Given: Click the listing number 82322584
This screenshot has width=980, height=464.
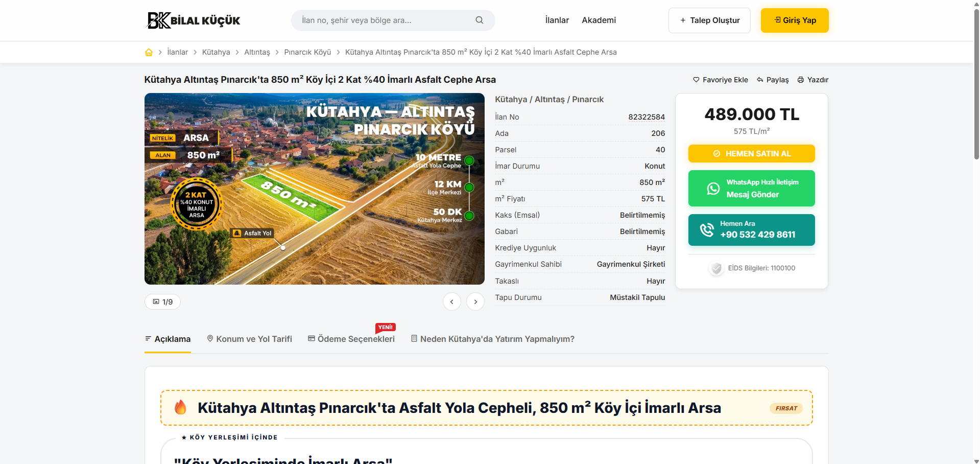Looking at the screenshot, I should (x=647, y=117).
